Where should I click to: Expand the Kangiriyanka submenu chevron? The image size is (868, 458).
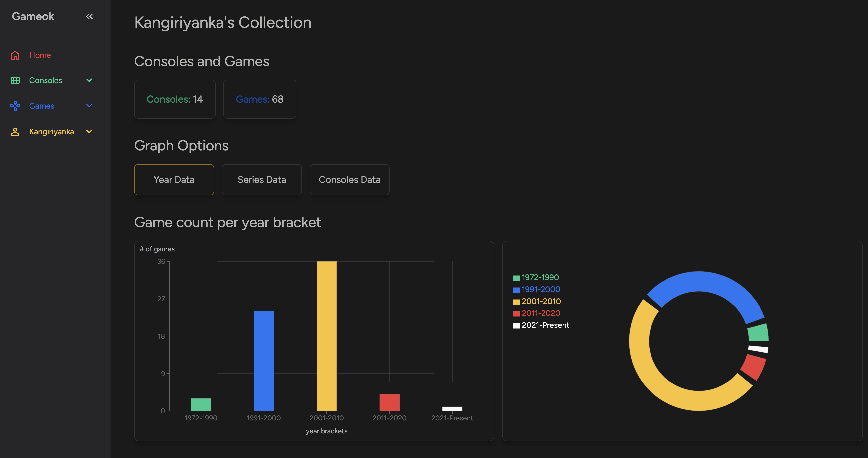pos(89,132)
